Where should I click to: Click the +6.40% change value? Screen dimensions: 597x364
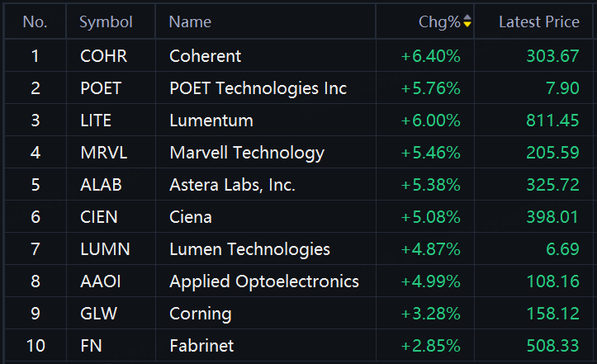coord(431,56)
